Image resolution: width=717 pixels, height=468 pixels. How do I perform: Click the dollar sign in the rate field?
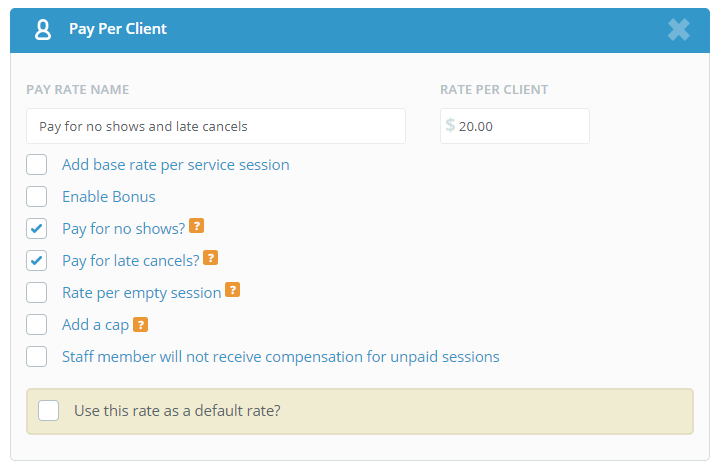450,125
